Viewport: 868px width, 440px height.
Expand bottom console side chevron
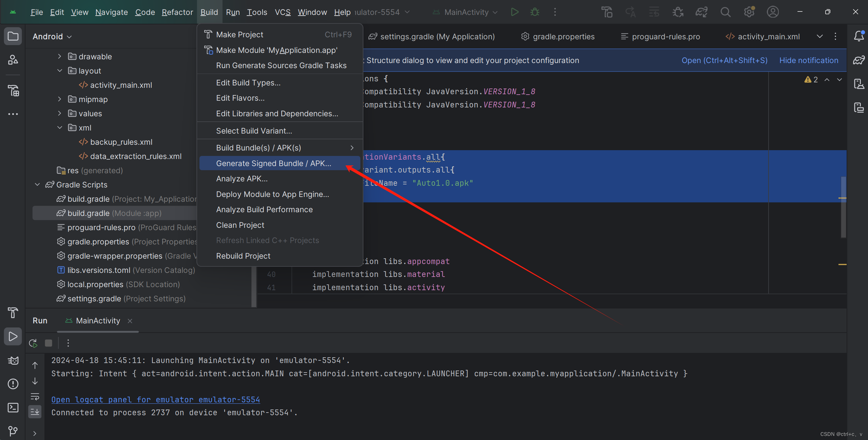[35, 433]
